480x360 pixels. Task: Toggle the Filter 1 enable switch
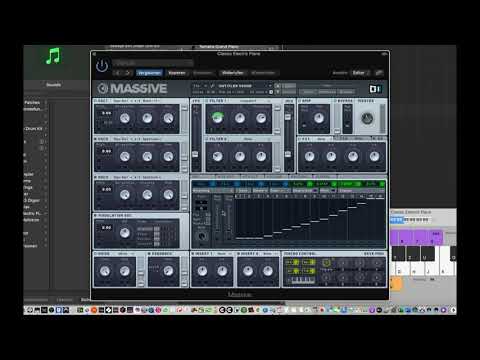tap(207, 101)
